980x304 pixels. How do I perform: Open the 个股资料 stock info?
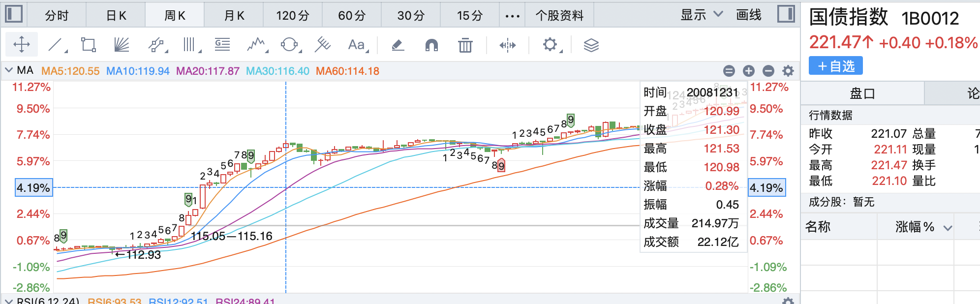click(559, 16)
